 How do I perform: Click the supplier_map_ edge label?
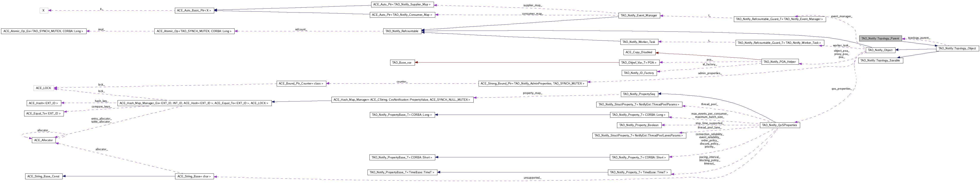point(532,5)
